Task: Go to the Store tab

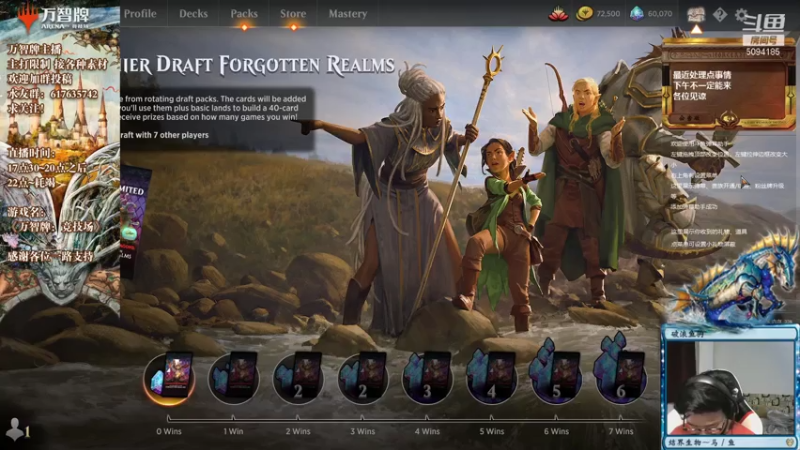Action: click(x=293, y=14)
